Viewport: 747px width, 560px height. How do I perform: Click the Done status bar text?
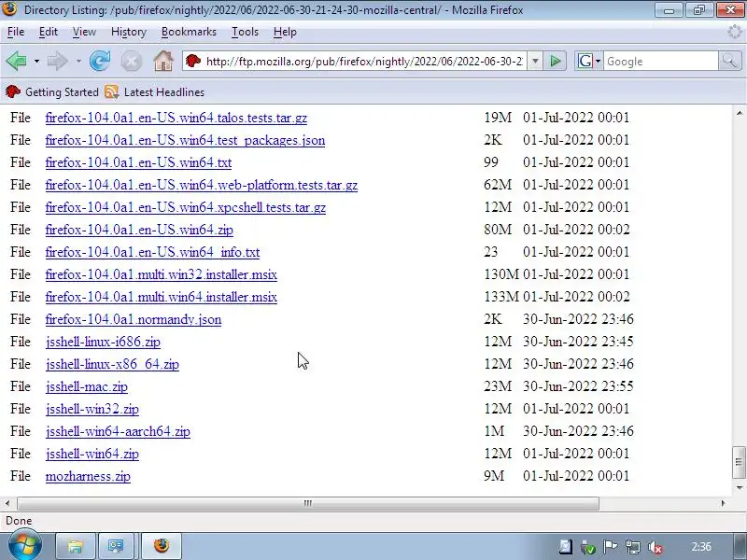(19, 521)
